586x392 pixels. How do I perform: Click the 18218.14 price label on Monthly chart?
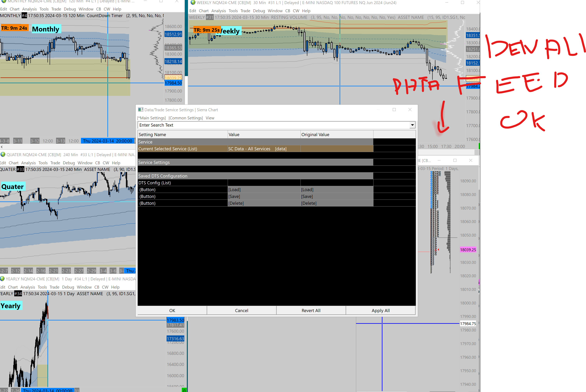point(173,61)
